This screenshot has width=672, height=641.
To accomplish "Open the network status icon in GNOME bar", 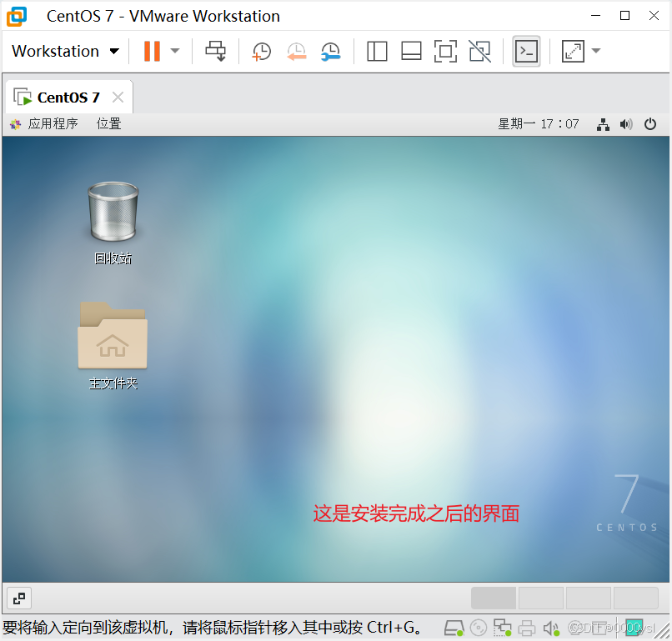I will point(603,124).
